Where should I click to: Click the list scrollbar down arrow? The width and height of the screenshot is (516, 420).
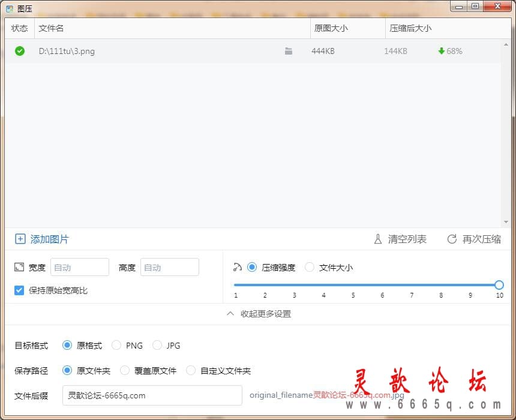coord(506,222)
